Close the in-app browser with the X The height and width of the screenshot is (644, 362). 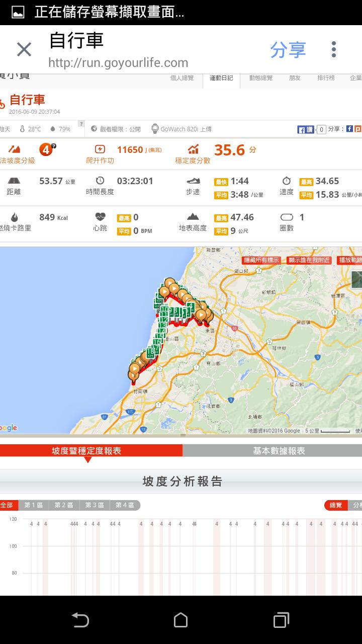pos(24,50)
